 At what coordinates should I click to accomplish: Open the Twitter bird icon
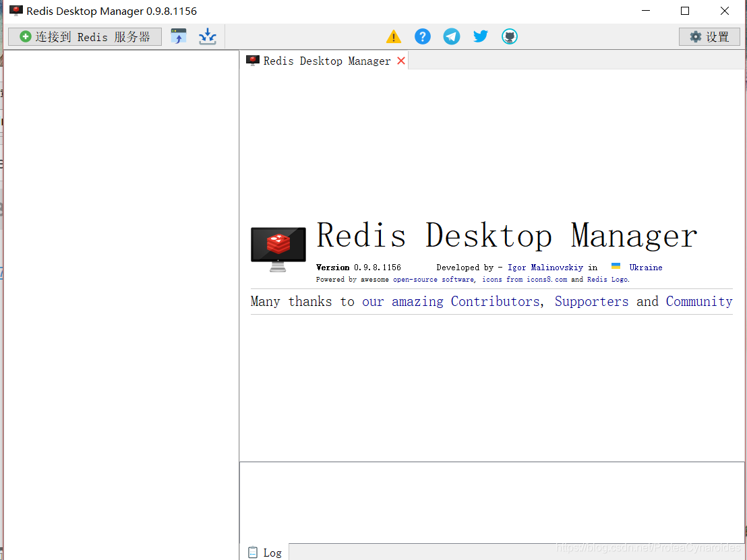[x=481, y=36]
